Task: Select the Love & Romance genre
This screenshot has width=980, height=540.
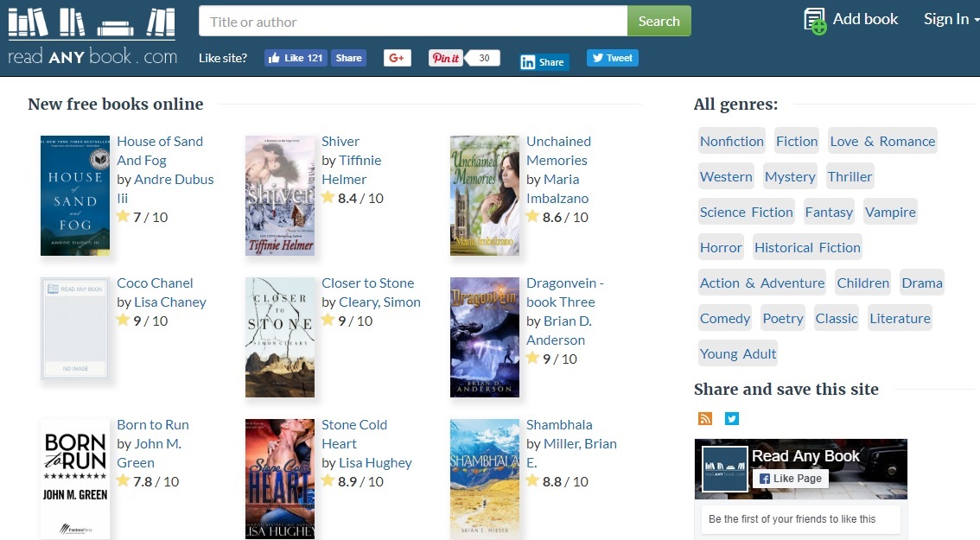Action: 882,141
